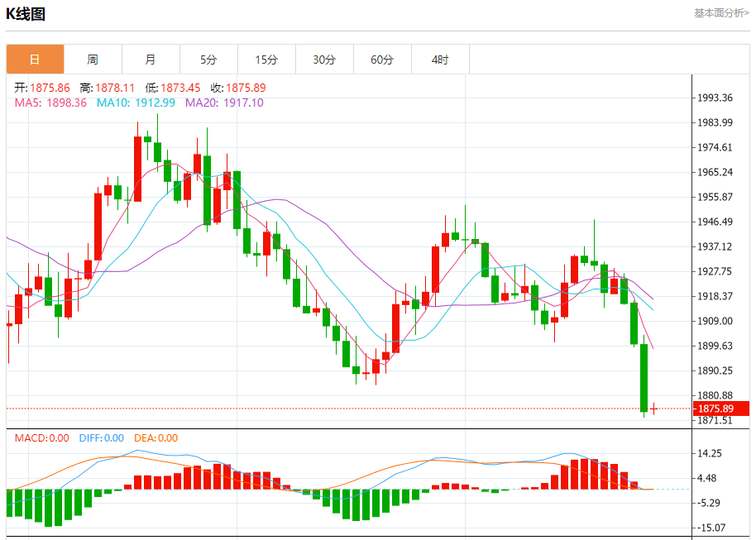
Task: Click the 1965.24 price axis label
Action: (715, 172)
